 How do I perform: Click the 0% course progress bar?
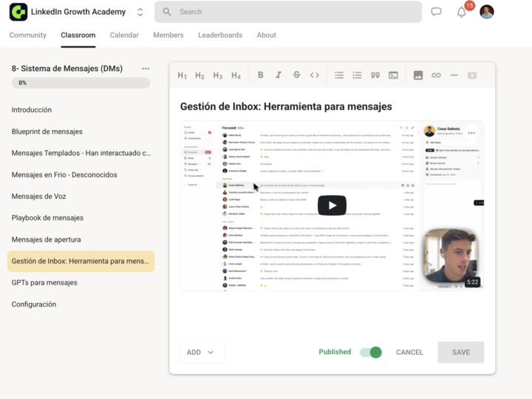pos(81,83)
